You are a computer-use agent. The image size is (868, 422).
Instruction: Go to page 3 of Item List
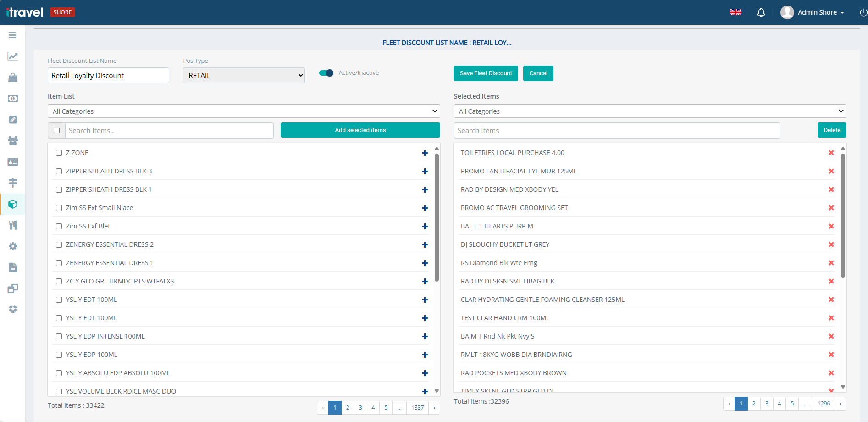point(360,408)
